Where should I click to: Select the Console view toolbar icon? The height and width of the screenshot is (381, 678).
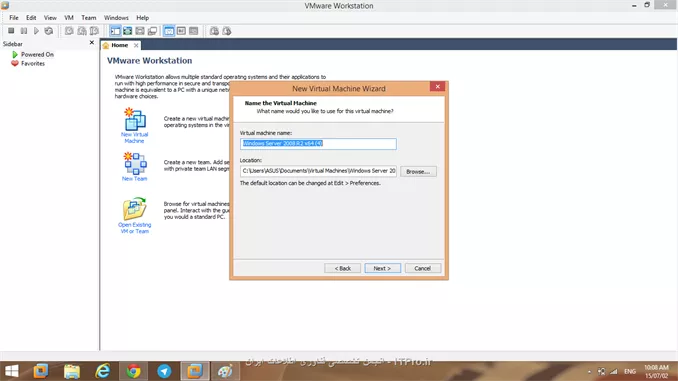(x=194, y=31)
